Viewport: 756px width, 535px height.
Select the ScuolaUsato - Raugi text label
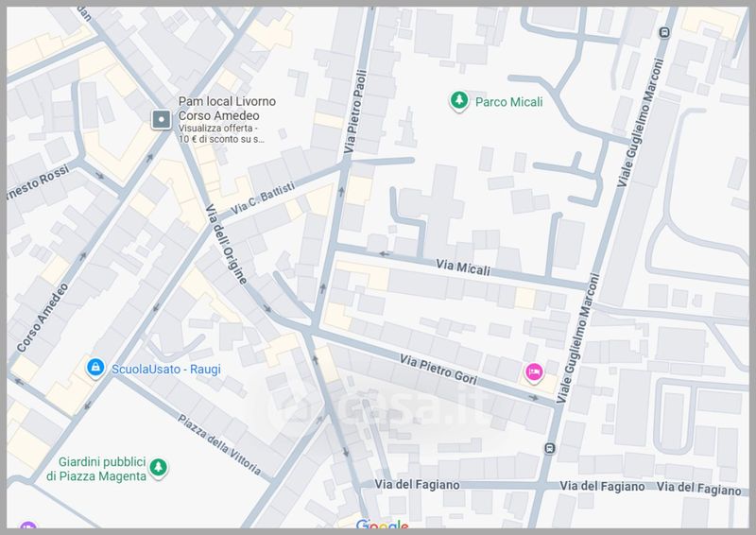pos(165,369)
